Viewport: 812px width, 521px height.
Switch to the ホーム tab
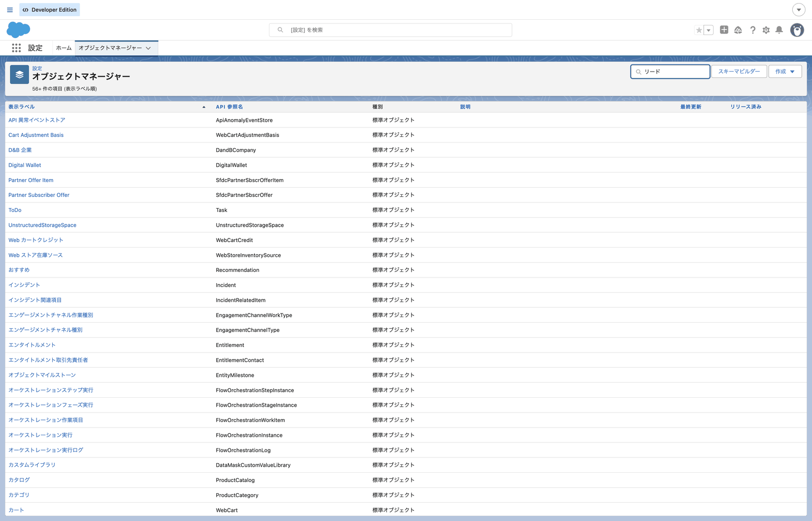[x=64, y=48]
